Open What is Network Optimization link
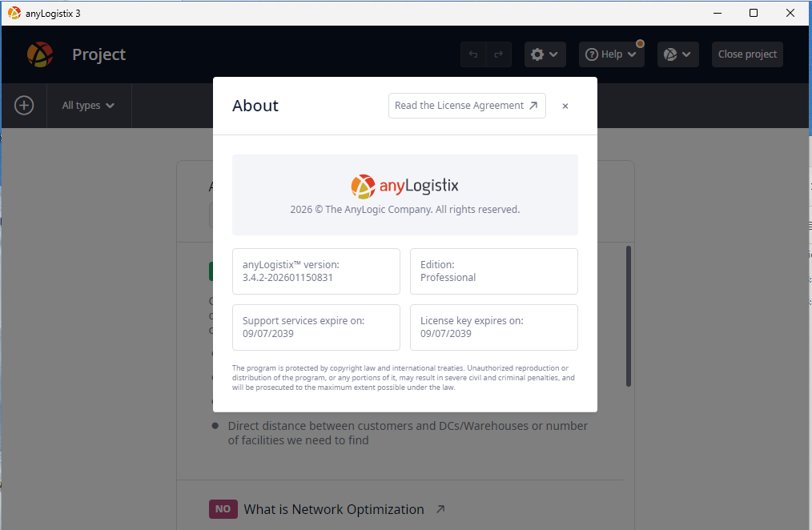812x530 pixels. coord(334,509)
